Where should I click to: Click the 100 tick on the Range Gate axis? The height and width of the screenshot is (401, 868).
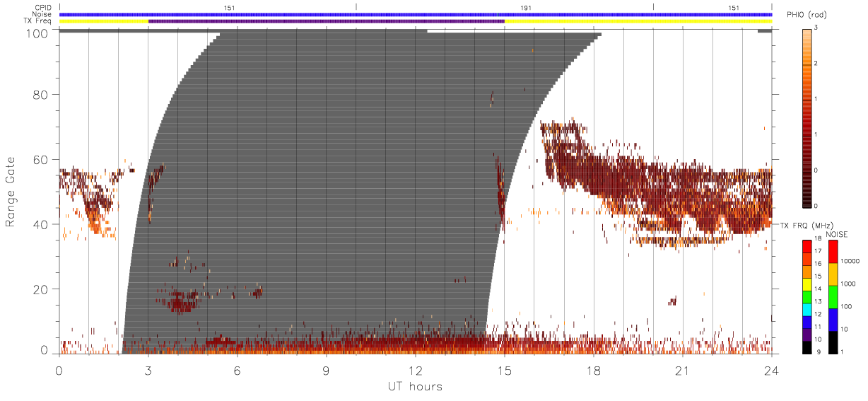pyautogui.click(x=37, y=33)
